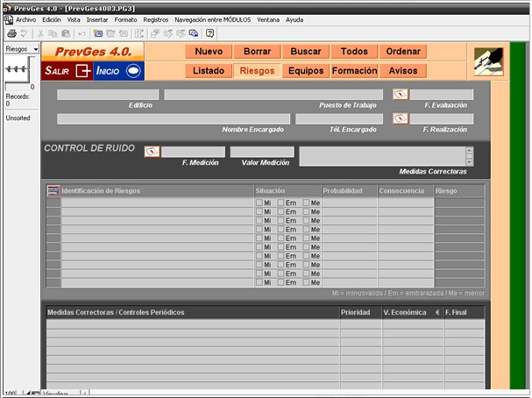Open the Registros menu
Screen dimensions: 532x398
tap(156, 19)
